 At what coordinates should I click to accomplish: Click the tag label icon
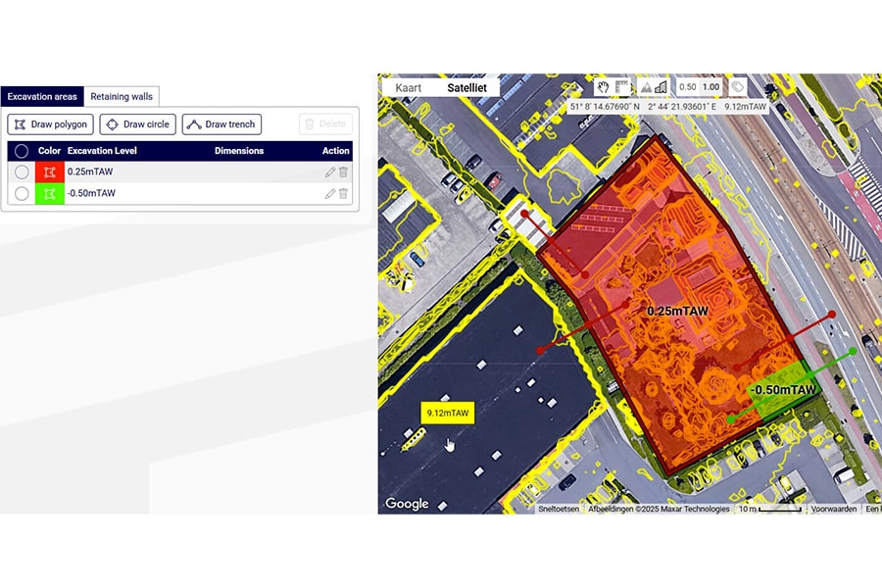(738, 87)
